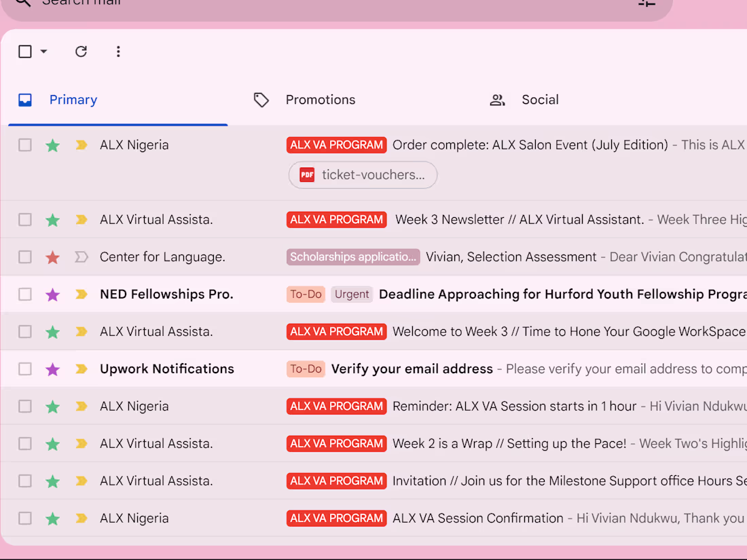Click the PDF icon on ticket-vouchers attachment
747x560 pixels.
coord(306,174)
